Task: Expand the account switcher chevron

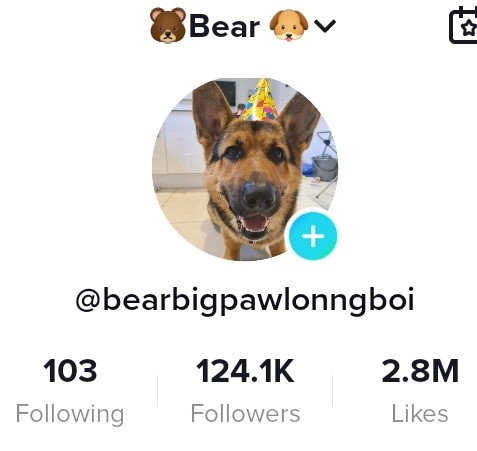Action: (325, 26)
